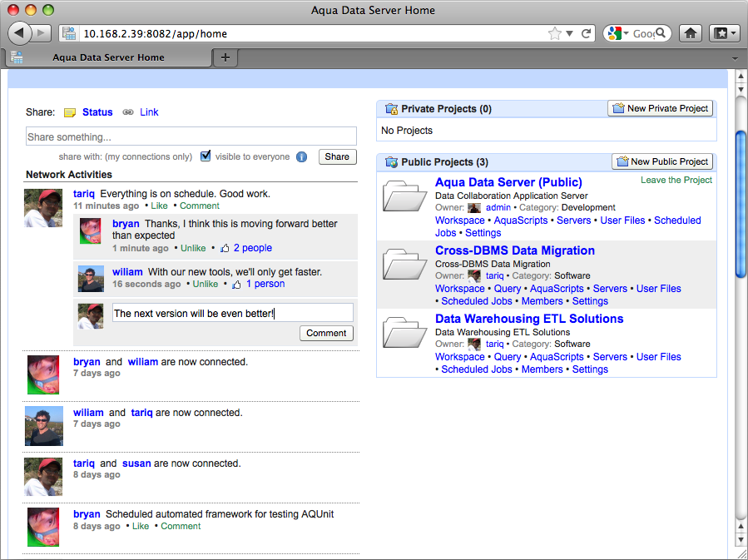
Task: Click the thumbs-up icon next to 1 person
Action: (x=236, y=285)
